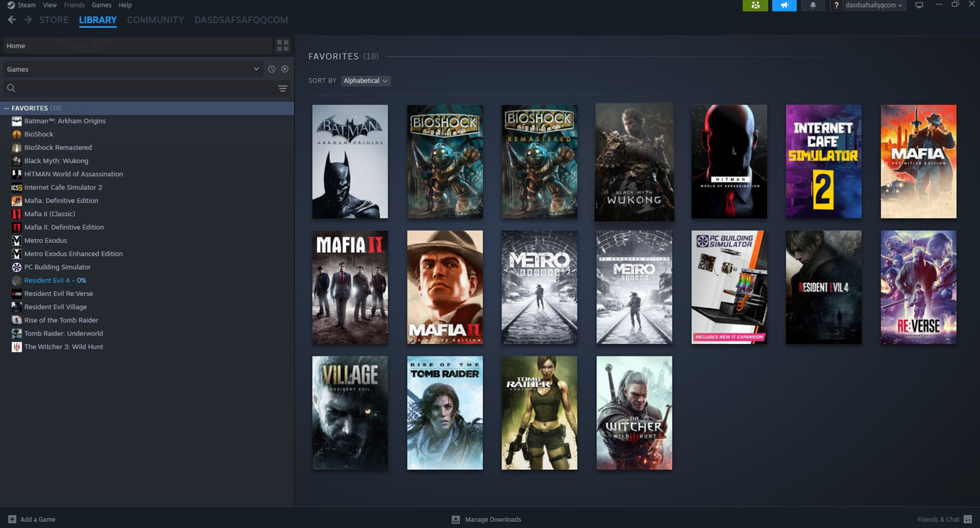Click the PC Building Simulator list icon
The height and width of the screenshot is (528, 980).
[x=17, y=267]
